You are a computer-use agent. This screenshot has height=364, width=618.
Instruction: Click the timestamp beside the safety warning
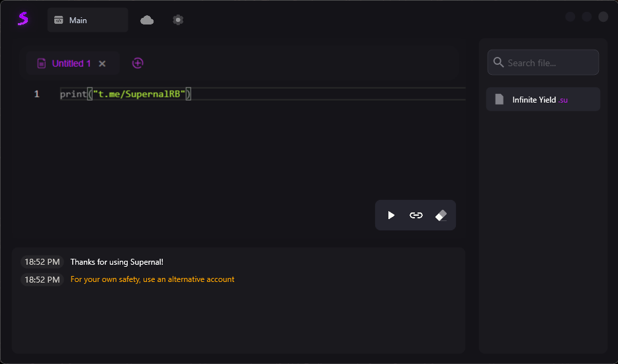[42, 279]
